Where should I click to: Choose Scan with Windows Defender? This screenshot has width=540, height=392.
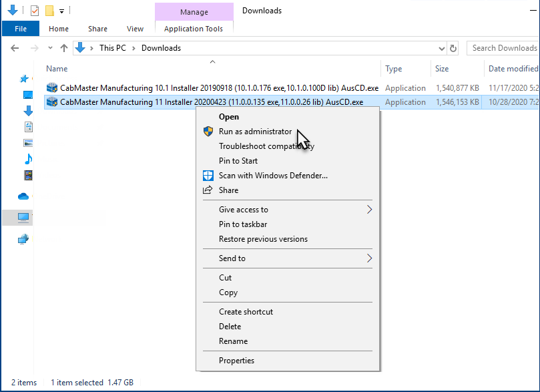coord(266,175)
